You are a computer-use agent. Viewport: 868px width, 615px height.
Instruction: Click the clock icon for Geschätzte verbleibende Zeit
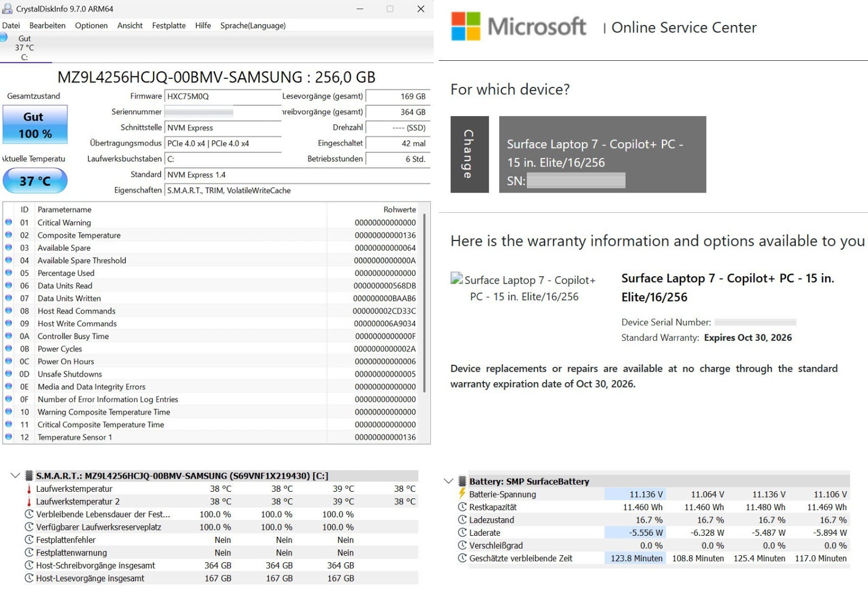[462, 558]
